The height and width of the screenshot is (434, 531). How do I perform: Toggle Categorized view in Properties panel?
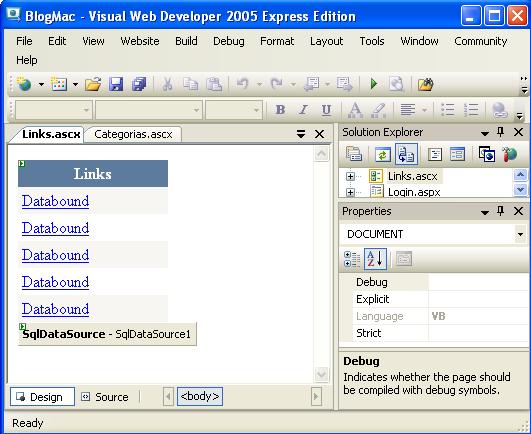pyautogui.click(x=352, y=259)
